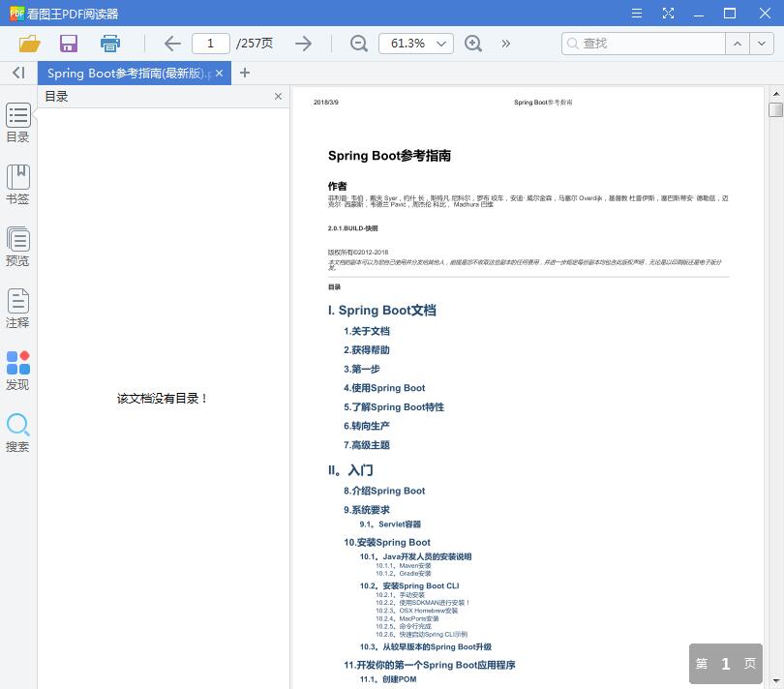Print the document using the printer icon
Image resolution: width=784 pixels, height=689 pixels.
(110, 44)
